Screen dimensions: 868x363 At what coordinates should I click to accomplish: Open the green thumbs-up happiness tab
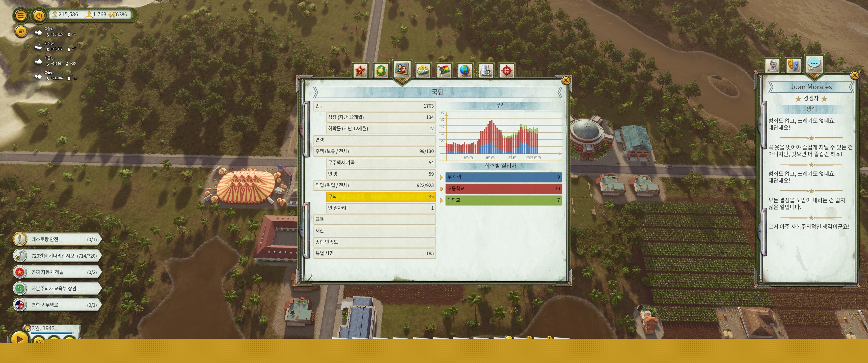(x=381, y=71)
